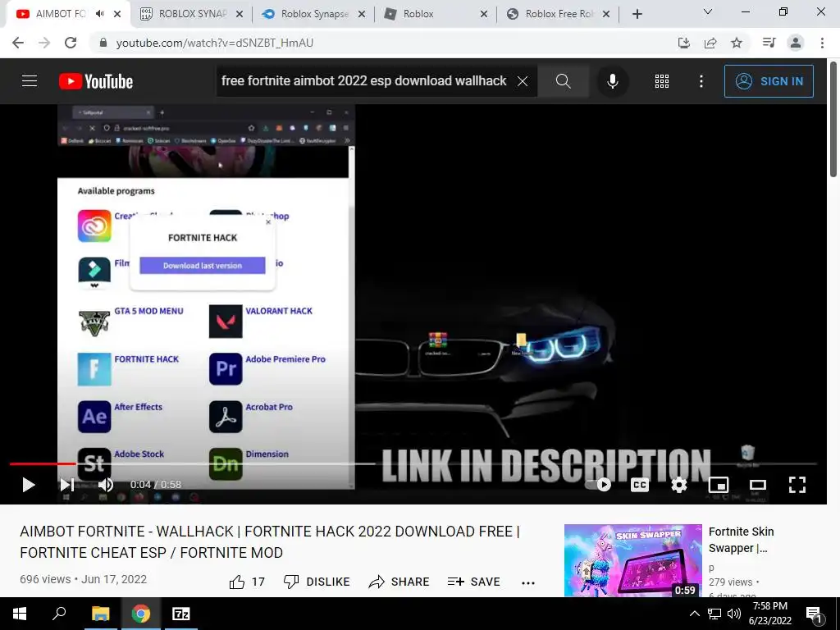The height and width of the screenshot is (630, 840).
Task: Open Chrome profile avatar
Action: (796, 43)
